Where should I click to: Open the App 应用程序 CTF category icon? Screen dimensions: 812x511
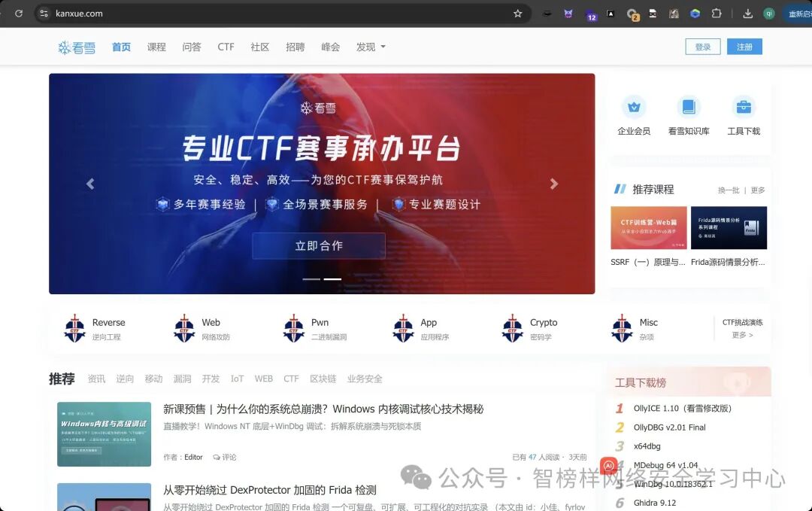tap(403, 329)
